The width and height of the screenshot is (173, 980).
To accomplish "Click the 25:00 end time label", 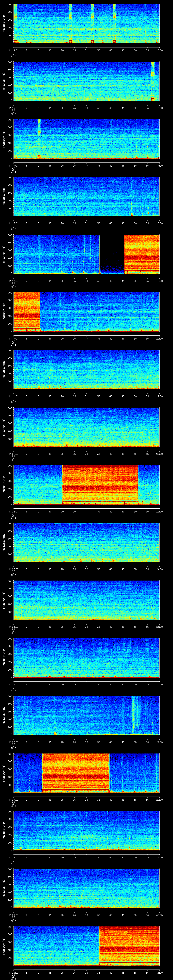I will point(159,627).
